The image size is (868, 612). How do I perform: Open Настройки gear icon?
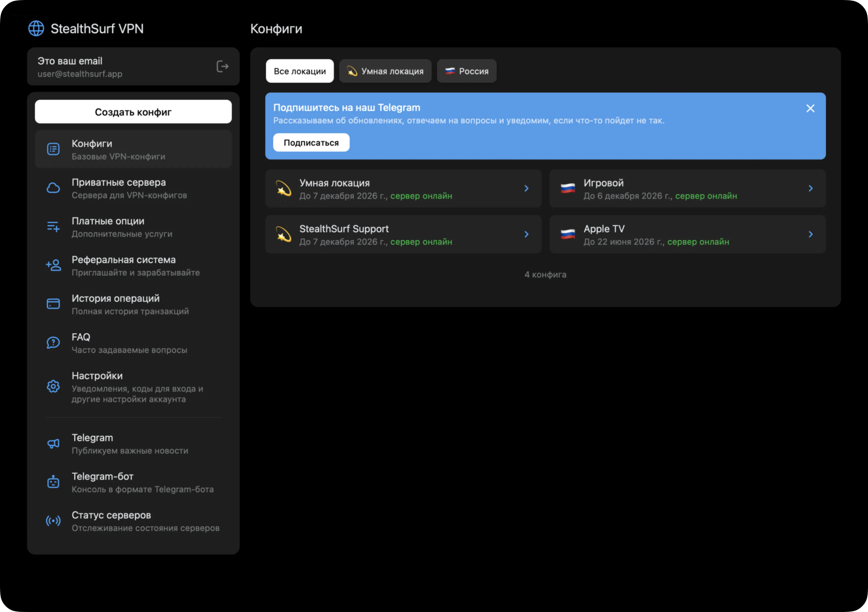point(53,387)
